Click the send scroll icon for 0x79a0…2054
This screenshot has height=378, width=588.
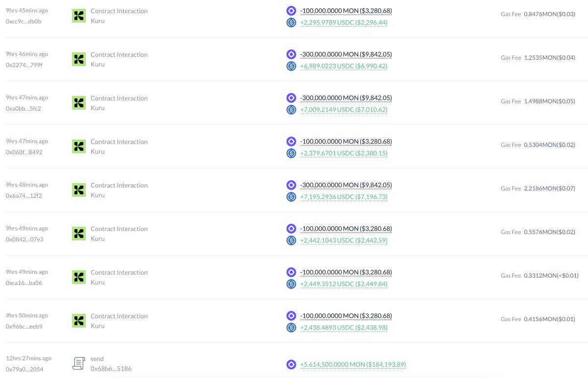point(78,364)
